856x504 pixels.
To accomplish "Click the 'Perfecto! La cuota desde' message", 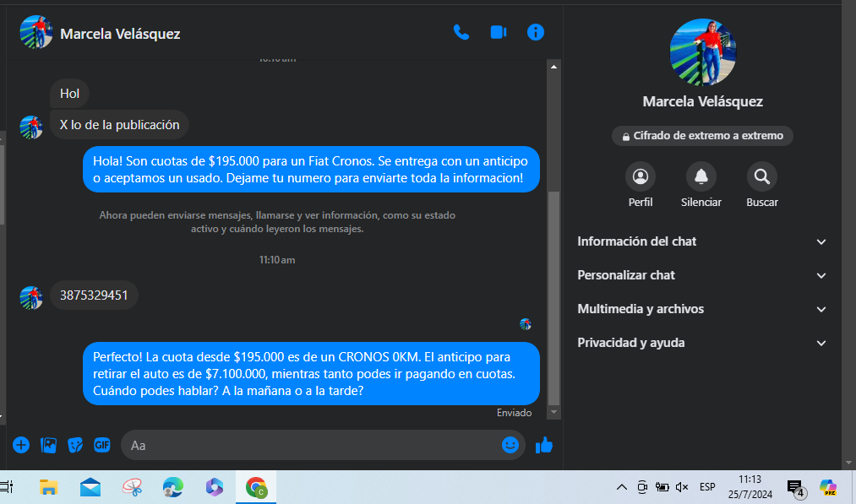I will (x=311, y=374).
